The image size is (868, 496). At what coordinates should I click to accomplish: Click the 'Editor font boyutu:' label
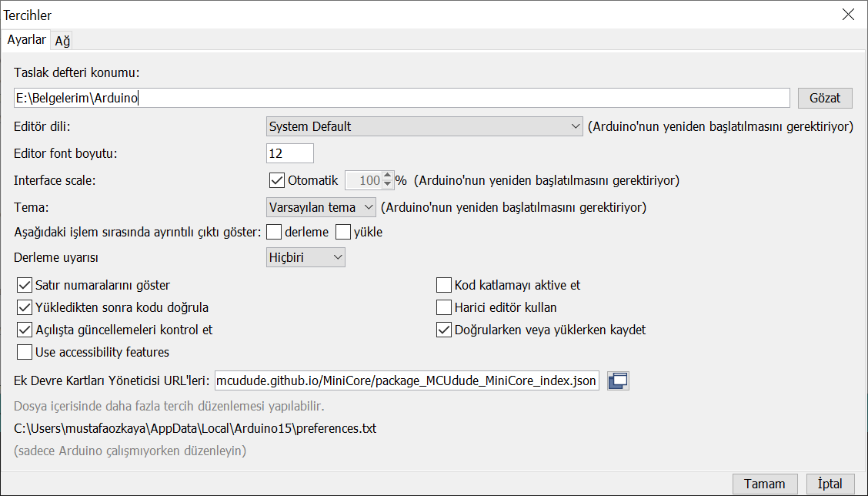(x=65, y=153)
